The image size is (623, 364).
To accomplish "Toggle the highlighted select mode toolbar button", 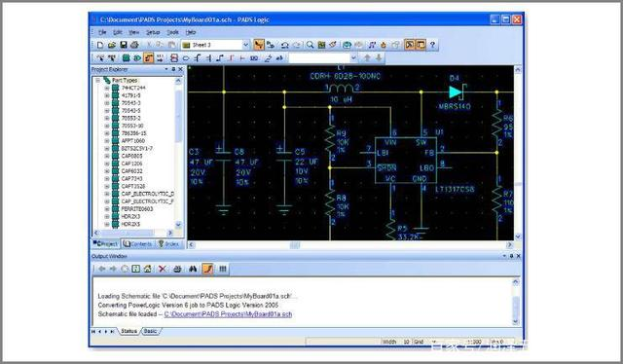I will point(259,45).
